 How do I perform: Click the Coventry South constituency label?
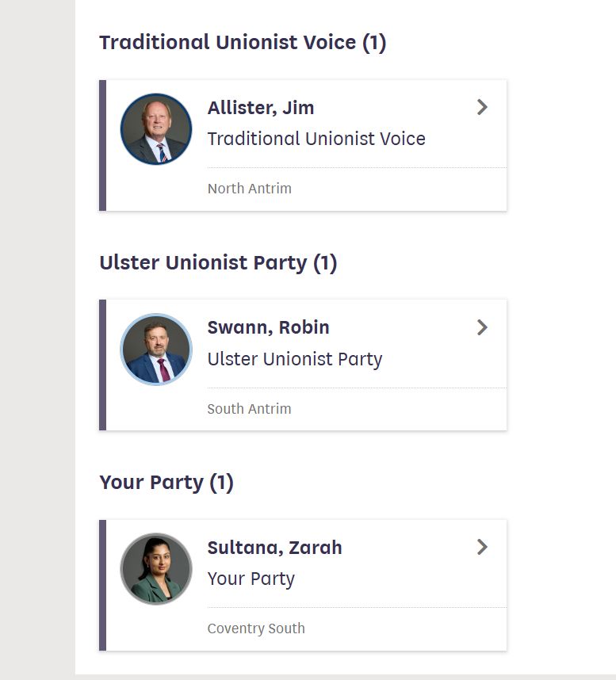pos(256,628)
